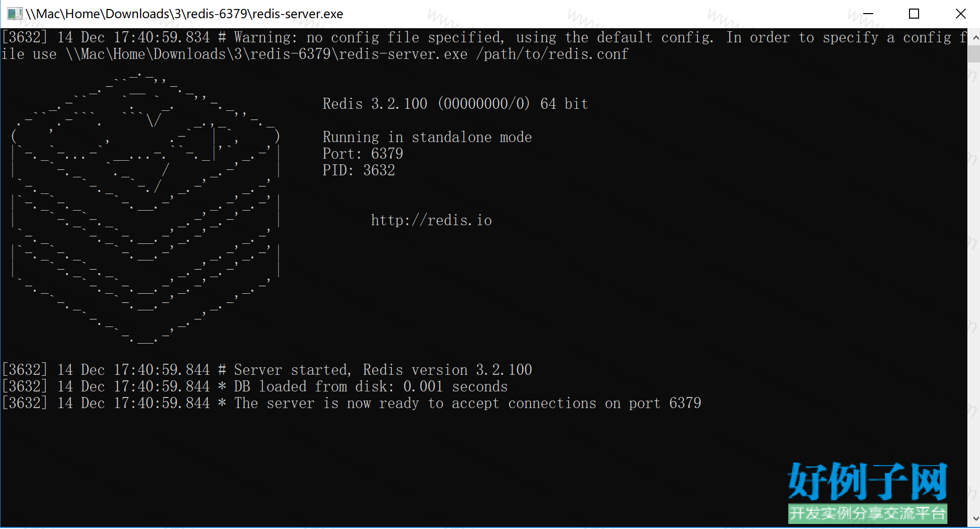Image resolution: width=980 pixels, height=529 pixels.
Task: Click the window title path text
Action: 184,14
